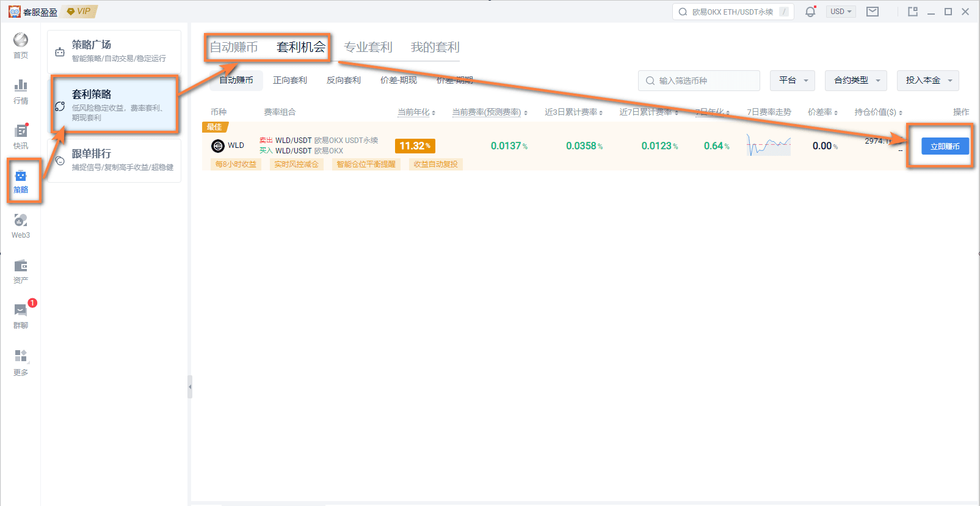Click the 0.64% value

(x=717, y=145)
